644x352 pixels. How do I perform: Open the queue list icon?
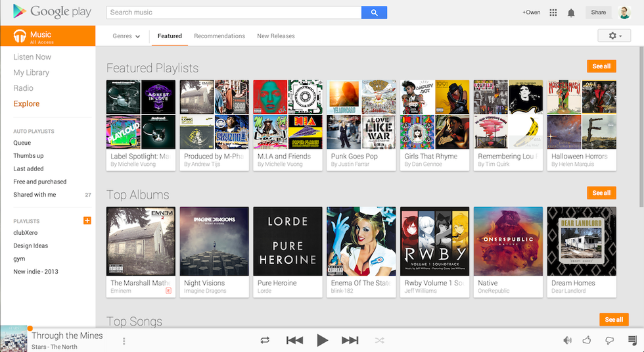pyautogui.click(x=632, y=340)
